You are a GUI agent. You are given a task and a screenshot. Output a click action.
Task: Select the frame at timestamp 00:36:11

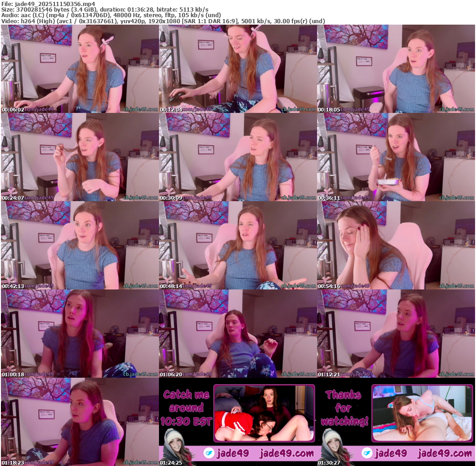click(x=396, y=157)
